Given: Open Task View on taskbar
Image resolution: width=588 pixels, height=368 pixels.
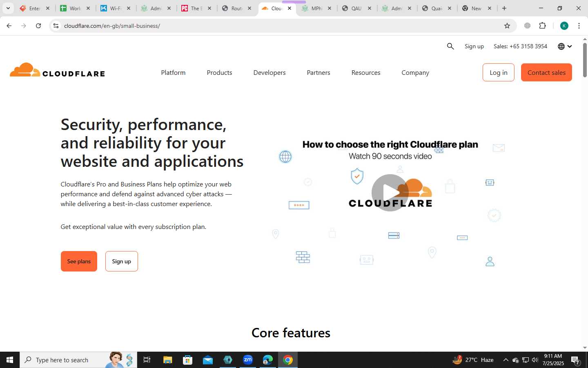Looking at the screenshot, I should click(x=147, y=360).
